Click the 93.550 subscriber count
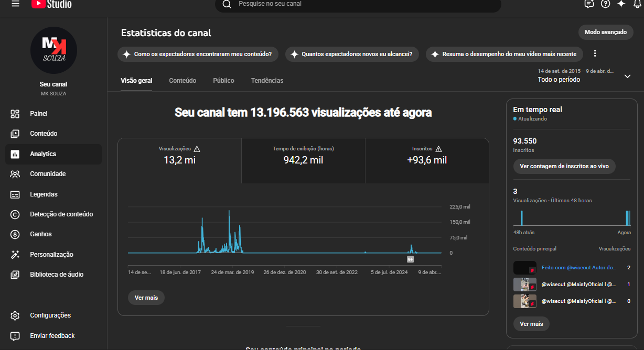Screen dimensions: 644x350 coord(525,141)
